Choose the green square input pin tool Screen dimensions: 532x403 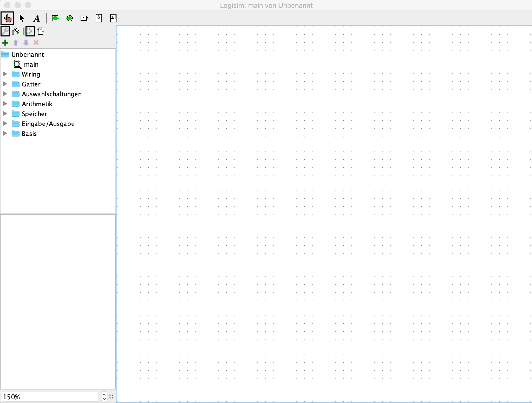pos(55,18)
